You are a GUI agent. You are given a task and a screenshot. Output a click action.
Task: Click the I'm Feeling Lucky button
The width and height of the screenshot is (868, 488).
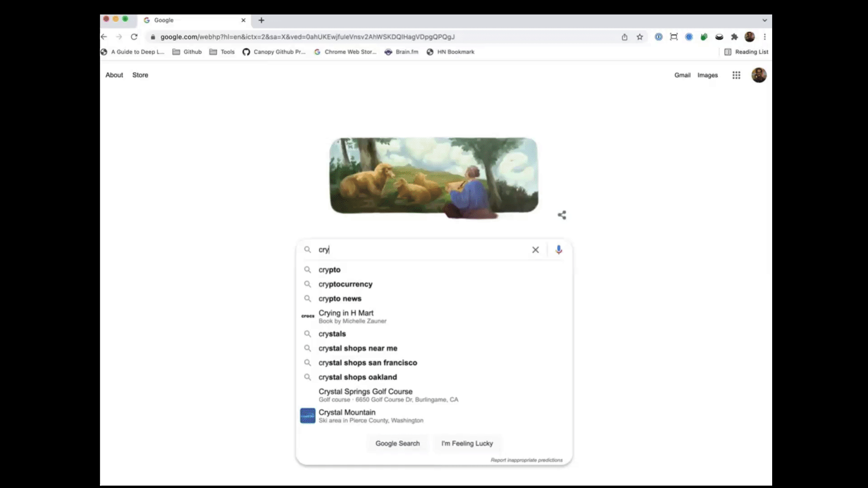pyautogui.click(x=467, y=444)
